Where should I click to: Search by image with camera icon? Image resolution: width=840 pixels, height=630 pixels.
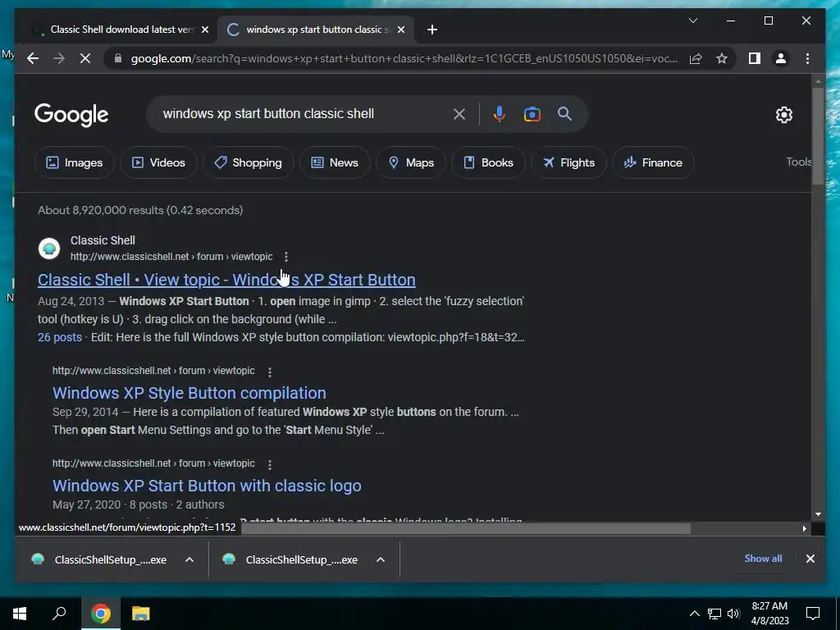(x=532, y=114)
